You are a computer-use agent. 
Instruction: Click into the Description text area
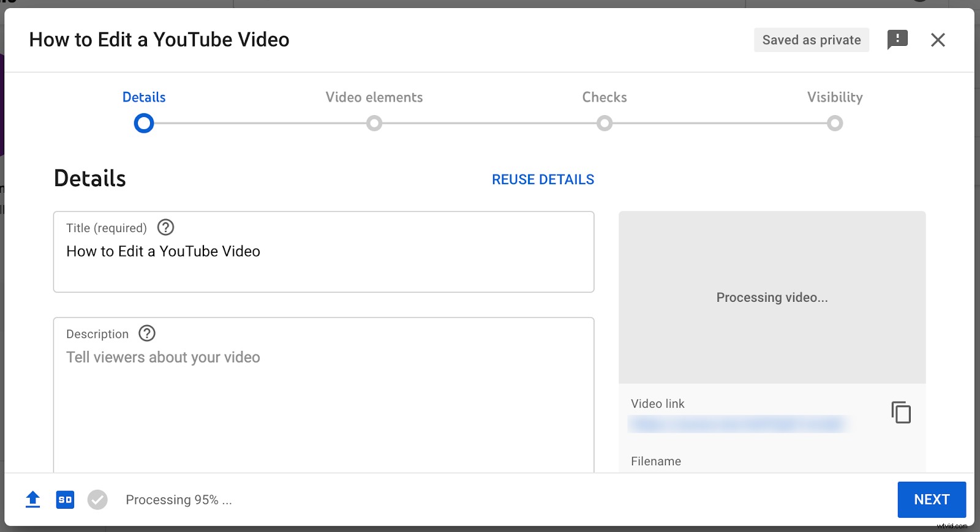click(323, 395)
